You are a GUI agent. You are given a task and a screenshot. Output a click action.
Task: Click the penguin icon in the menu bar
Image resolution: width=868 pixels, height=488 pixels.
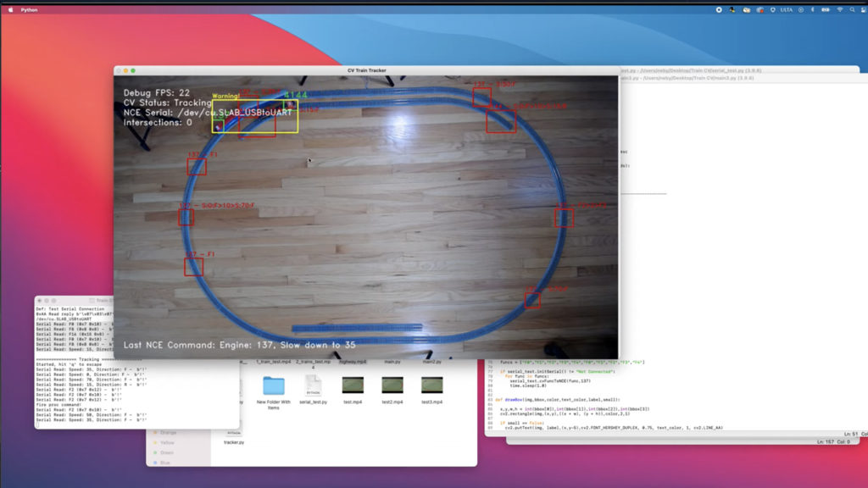731,8
